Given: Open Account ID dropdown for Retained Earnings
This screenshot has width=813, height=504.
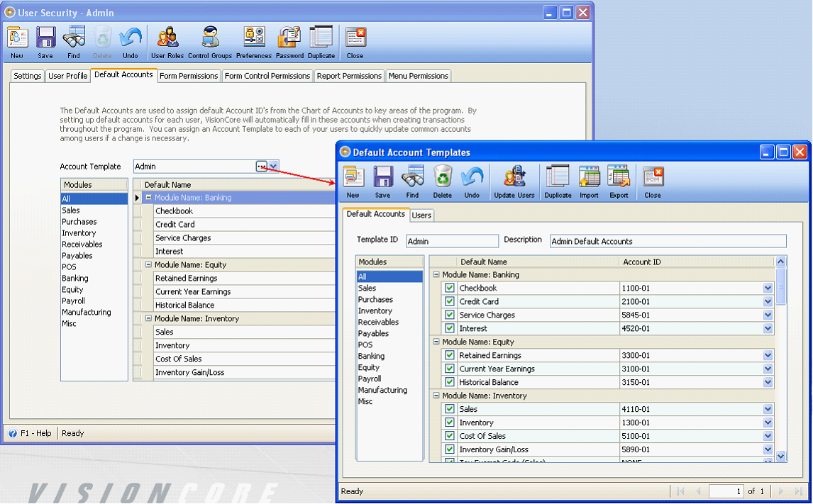Looking at the screenshot, I should point(768,355).
